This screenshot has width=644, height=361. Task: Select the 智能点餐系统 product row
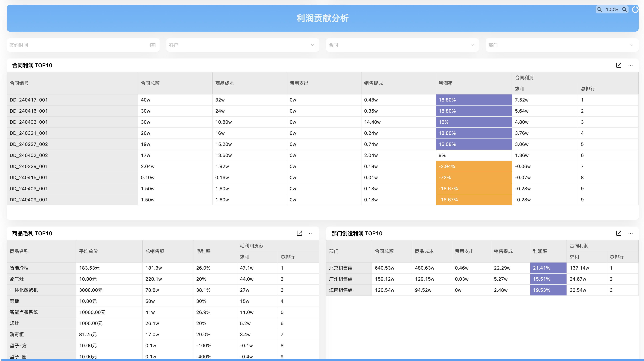pos(163,312)
